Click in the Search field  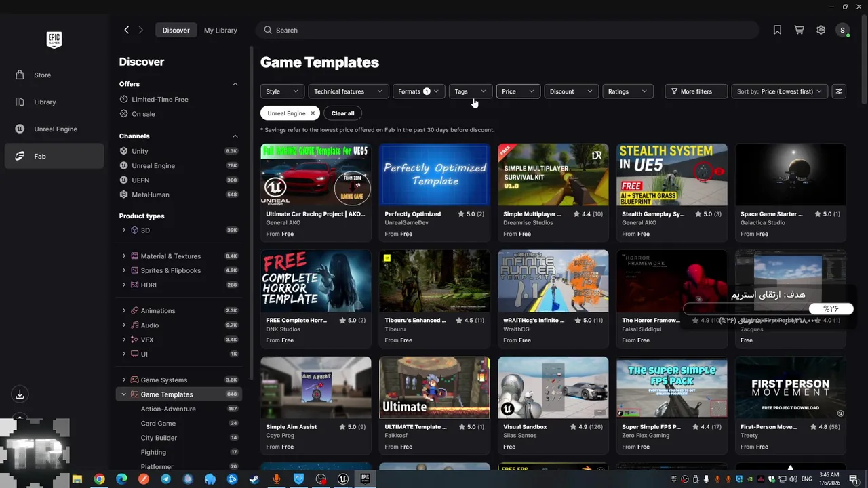click(507, 30)
